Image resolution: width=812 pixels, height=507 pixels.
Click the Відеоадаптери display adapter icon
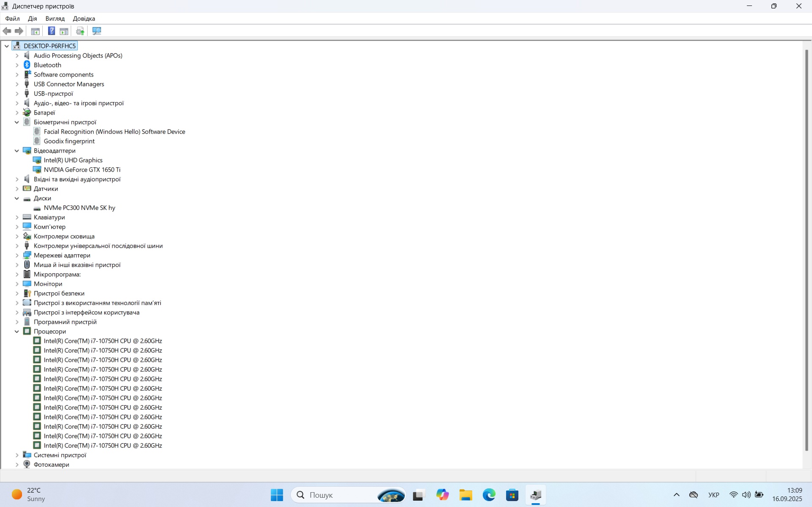(x=27, y=151)
